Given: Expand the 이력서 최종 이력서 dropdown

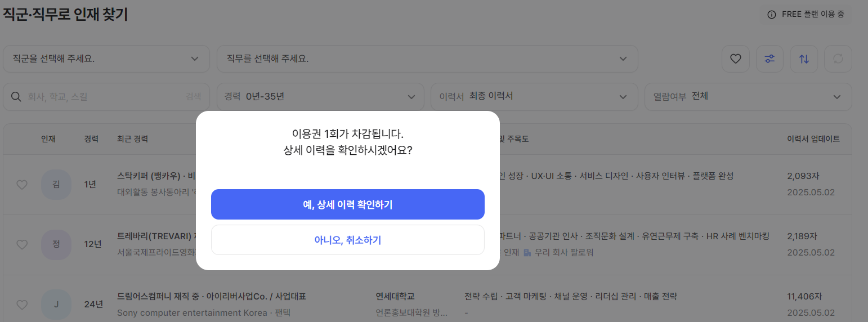Looking at the screenshot, I should (534, 97).
